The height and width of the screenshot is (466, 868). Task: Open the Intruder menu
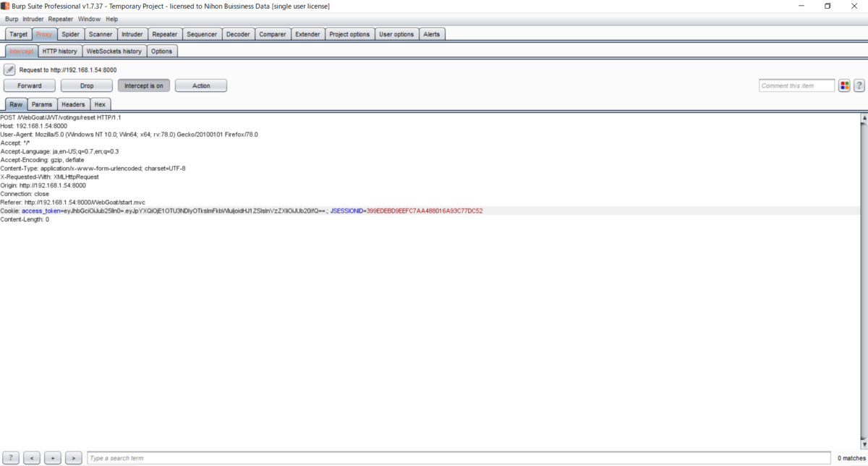(x=33, y=19)
